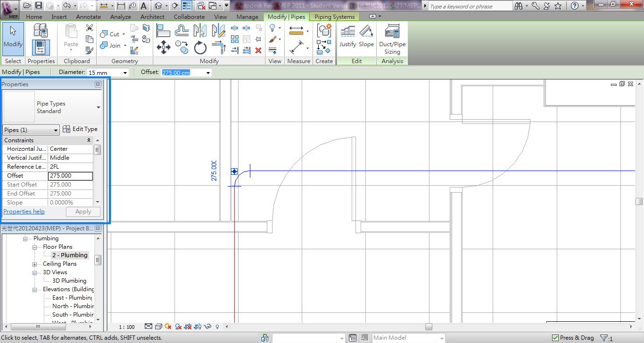Select the Rotate tool

pos(200,47)
